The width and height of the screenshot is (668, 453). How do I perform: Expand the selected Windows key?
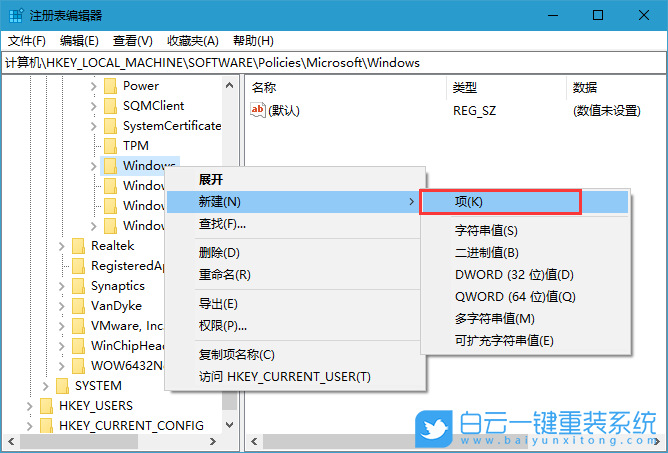tap(94, 166)
